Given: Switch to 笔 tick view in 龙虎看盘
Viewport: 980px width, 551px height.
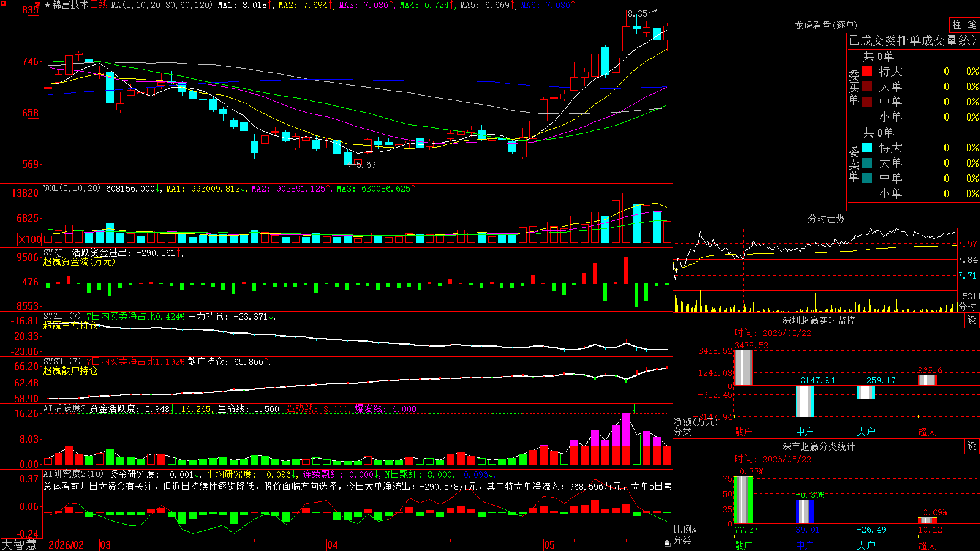Looking at the screenshot, I should (x=972, y=25).
